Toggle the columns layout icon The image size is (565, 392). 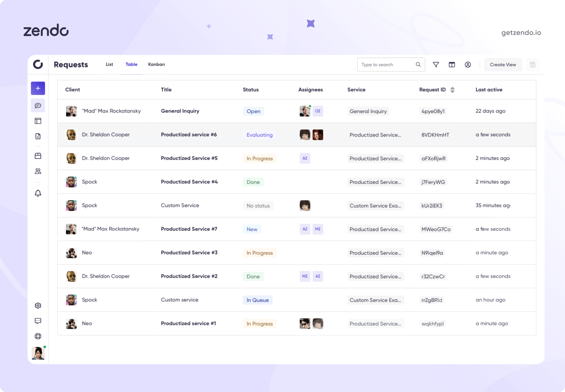coord(452,65)
